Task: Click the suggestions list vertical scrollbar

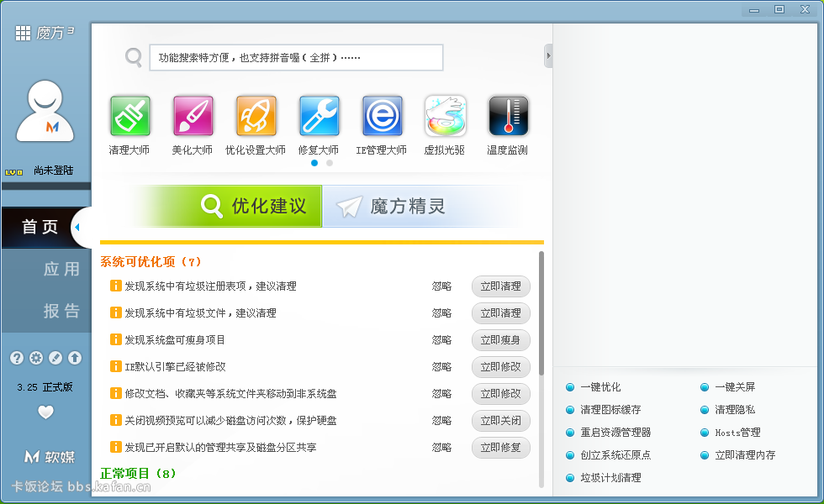Action: point(541,313)
